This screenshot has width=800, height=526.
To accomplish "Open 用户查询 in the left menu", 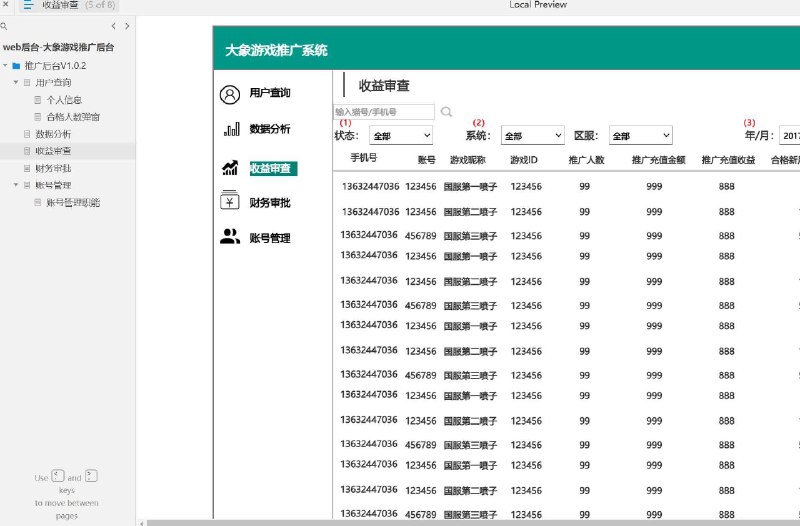I will pos(270,93).
